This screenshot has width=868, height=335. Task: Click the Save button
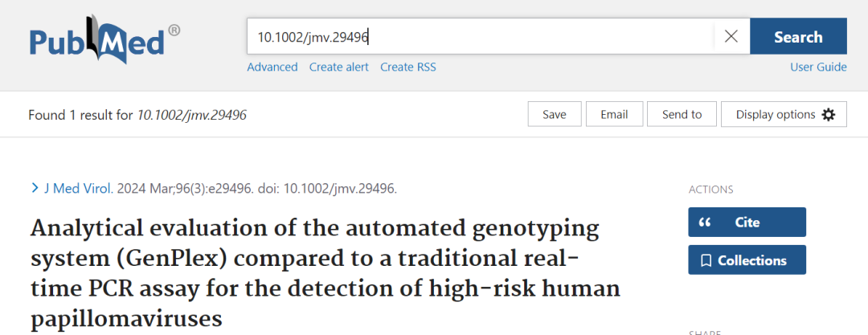555,115
